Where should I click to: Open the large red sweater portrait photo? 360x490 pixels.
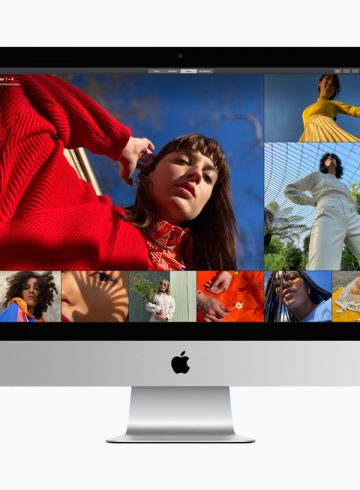[132, 172]
